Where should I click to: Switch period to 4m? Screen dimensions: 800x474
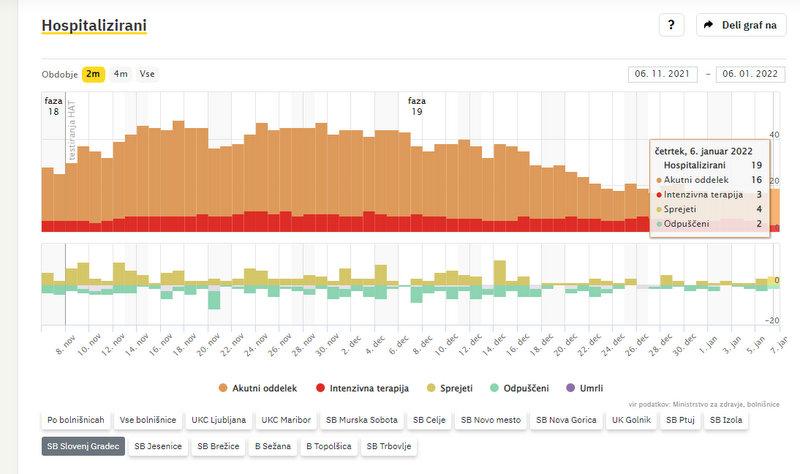tap(120, 74)
